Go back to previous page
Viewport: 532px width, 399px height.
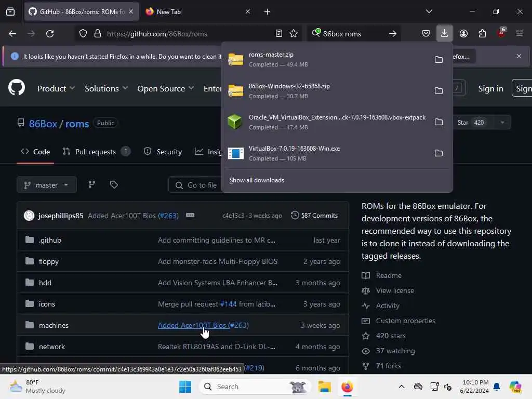pos(12,34)
